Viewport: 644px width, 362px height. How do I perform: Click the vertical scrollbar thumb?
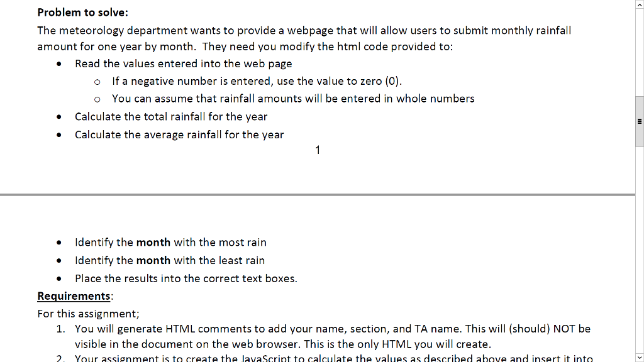(640, 121)
